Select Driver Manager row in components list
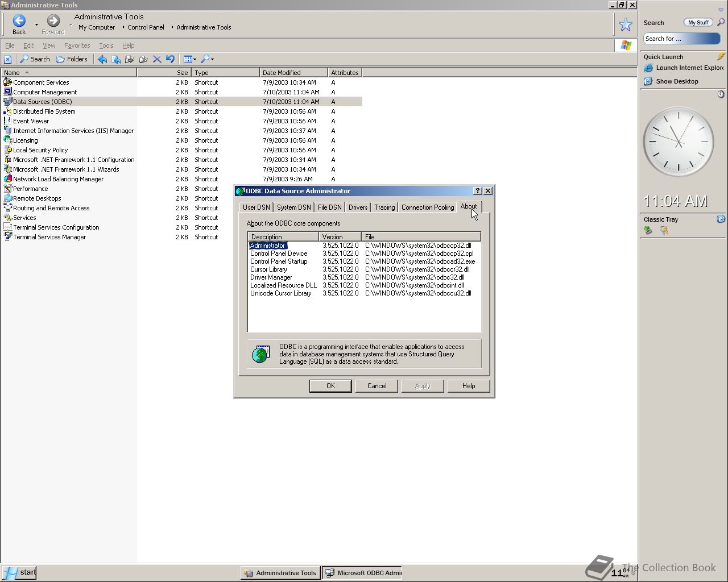This screenshot has width=728, height=582. click(x=364, y=277)
